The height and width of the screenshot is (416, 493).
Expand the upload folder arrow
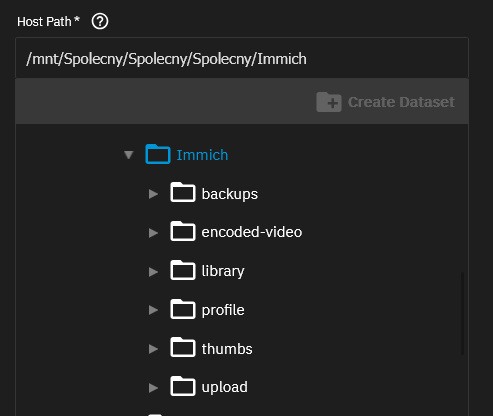pos(153,388)
